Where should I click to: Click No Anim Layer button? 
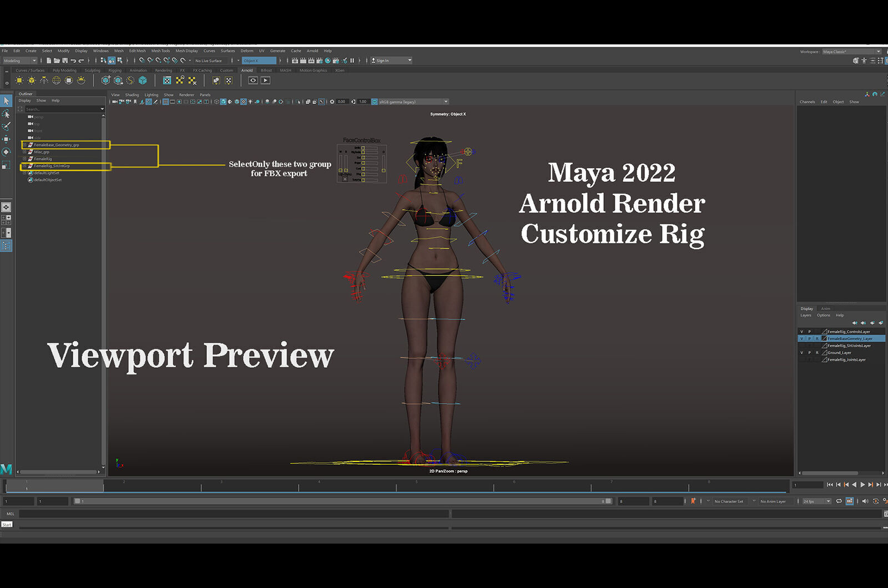(773, 501)
